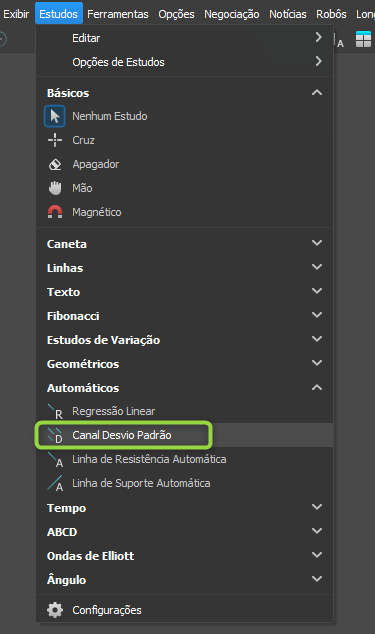Click the Geométricos section header
This screenshot has height=634, width=375.
click(83, 364)
